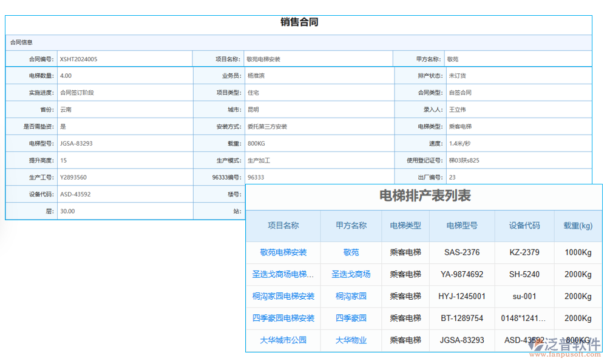Open the 大华城市公园 project link
Screen dimensions: 607x364
[x=283, y=340]
